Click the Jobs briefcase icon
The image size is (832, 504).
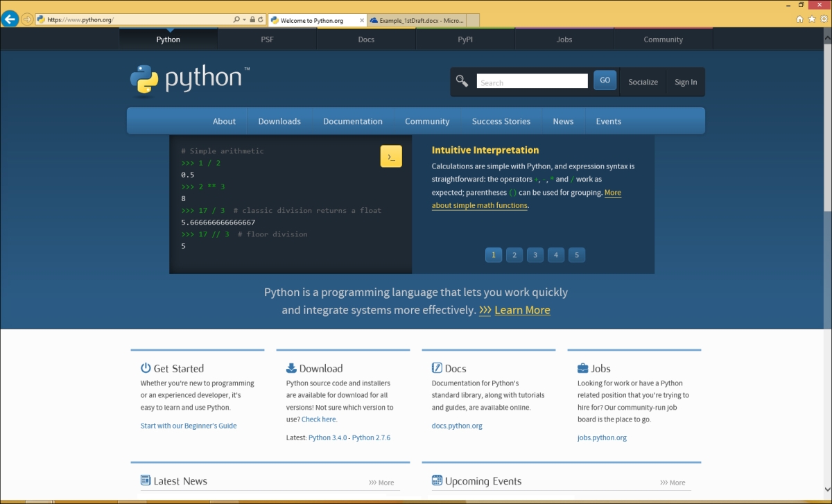(x=583, y=368)
